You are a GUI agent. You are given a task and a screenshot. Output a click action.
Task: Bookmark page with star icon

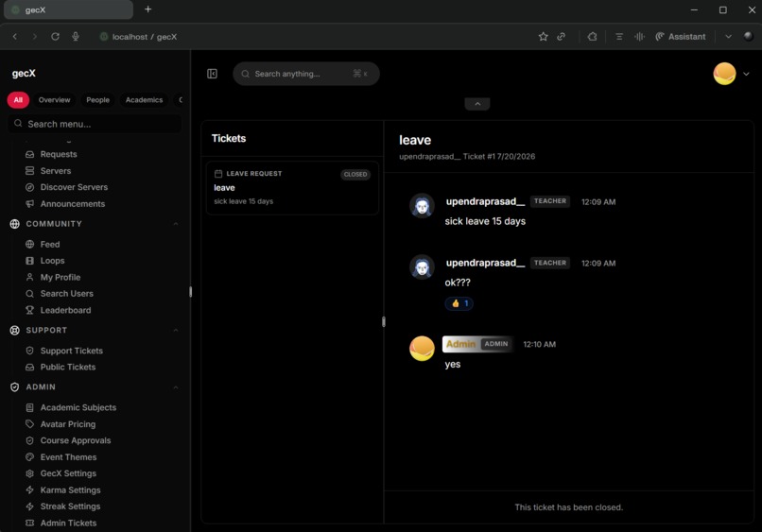pyautogui.click(x=543, y=37)
